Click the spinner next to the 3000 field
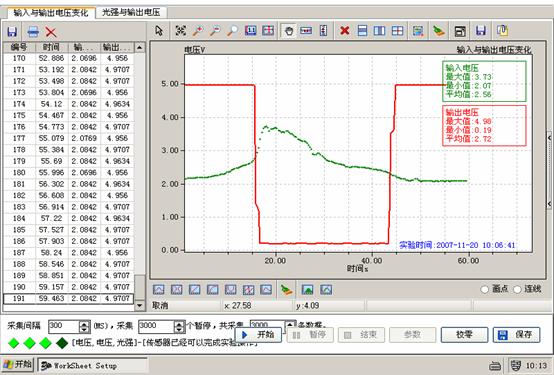This screenshot has height=375, width=554. click(x=179, y=326)
